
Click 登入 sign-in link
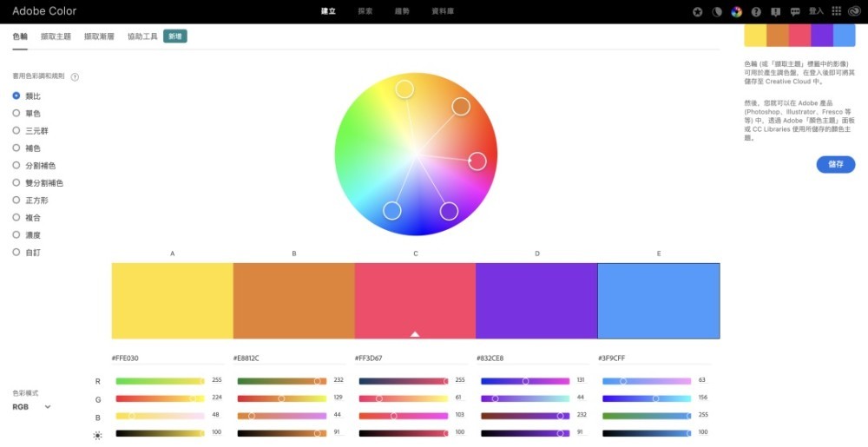816,11
